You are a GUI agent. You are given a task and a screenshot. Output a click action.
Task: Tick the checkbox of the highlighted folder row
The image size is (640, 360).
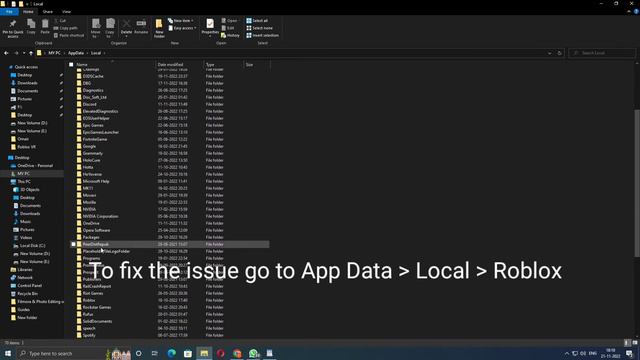pos(73,244)
